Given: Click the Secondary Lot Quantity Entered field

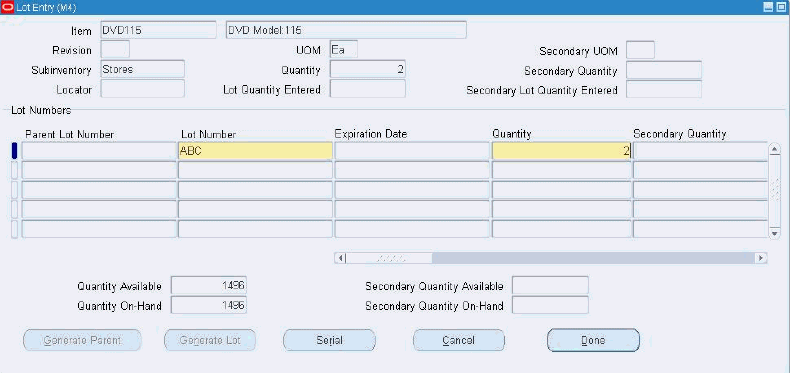Looking at the screenshot, I should click(664, 89).
